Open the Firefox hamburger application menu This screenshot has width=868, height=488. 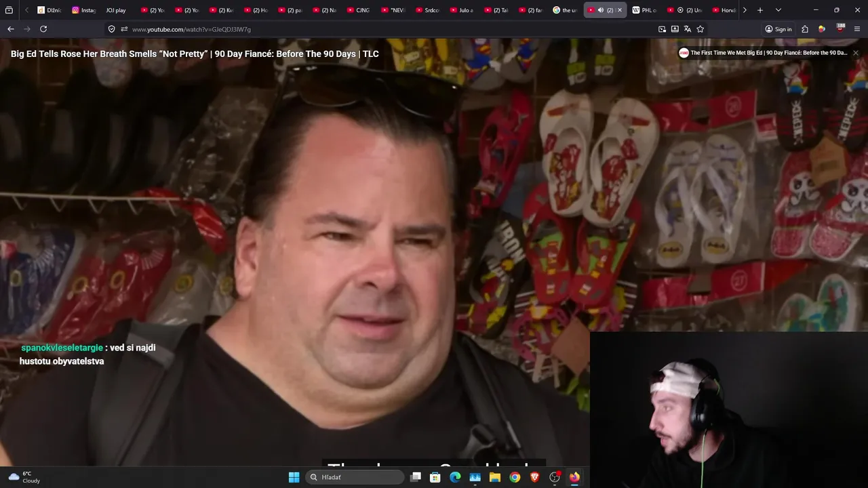point(857,29)
